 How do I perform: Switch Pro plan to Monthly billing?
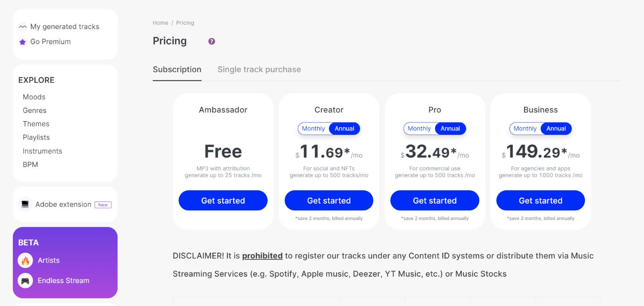[x=419, y=129]
